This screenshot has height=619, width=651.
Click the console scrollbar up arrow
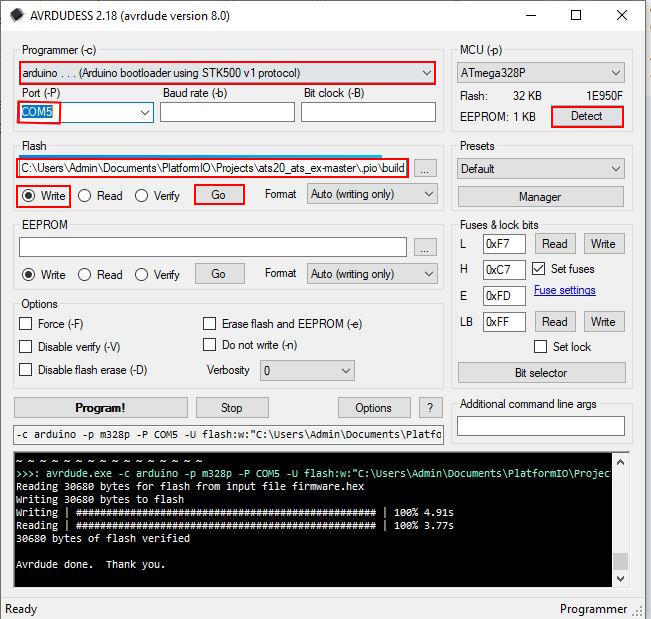pos(620,462)
